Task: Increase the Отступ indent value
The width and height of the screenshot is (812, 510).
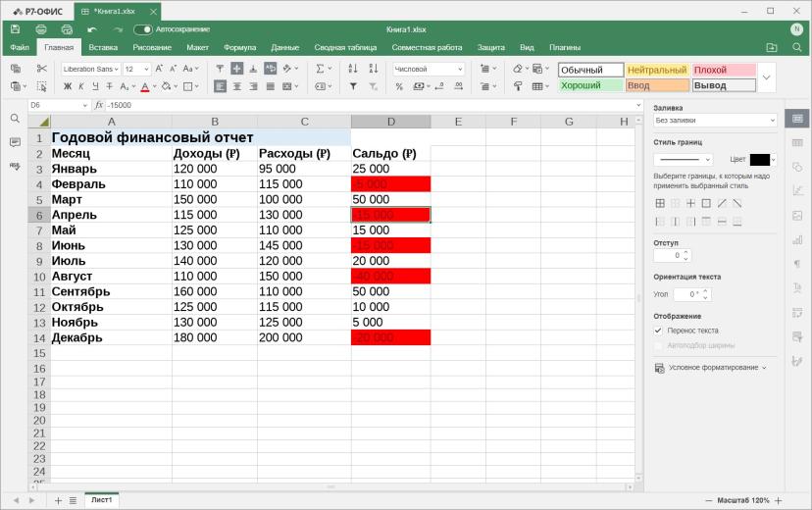Action: coord(686,253)
